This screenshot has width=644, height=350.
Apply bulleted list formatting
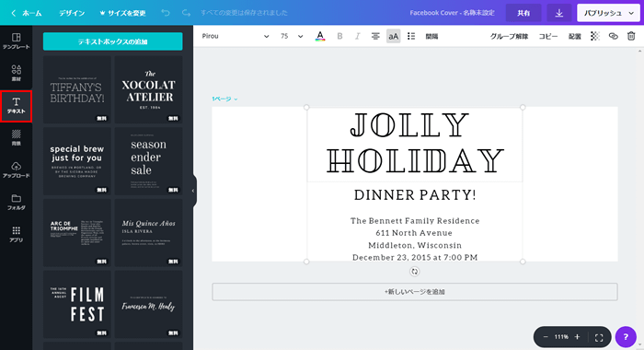(x=411, y=36)
